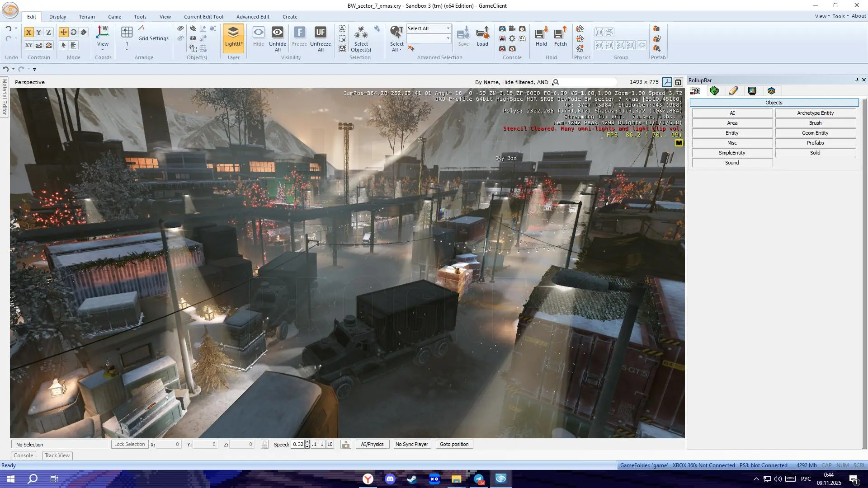Click the SimpleEntity button
Screen dimensions: 868x488
pyautogui.click(x=732, y=153)
